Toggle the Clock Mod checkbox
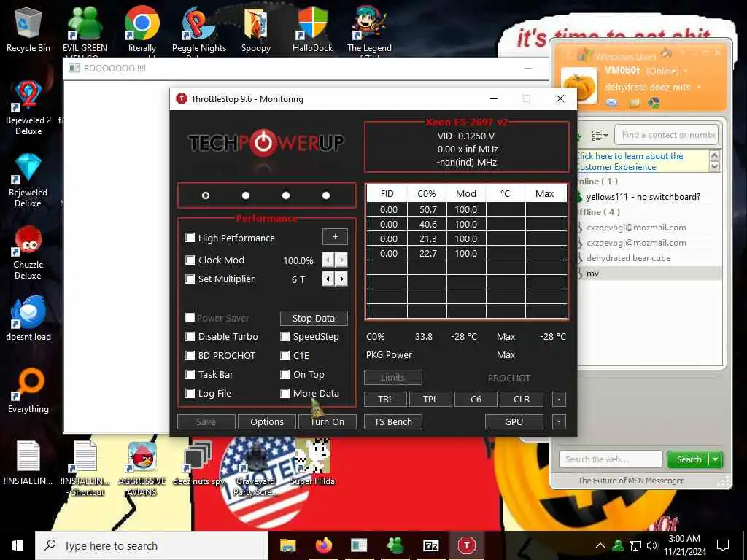Image resolution: width=747 pixels, height=560 pixels. click(x=190, y=260)
